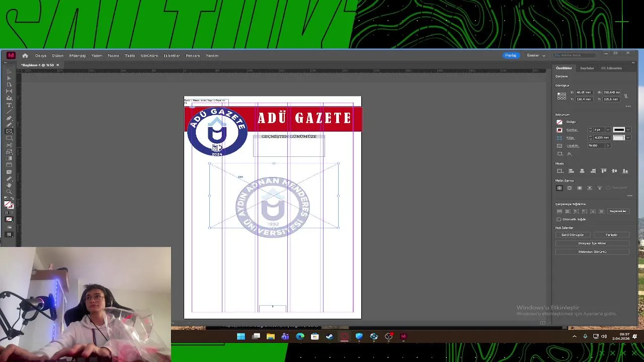Viewport: 644px width, 362px height.
Task: Select the Scissors tool
Action: [9, 145]
